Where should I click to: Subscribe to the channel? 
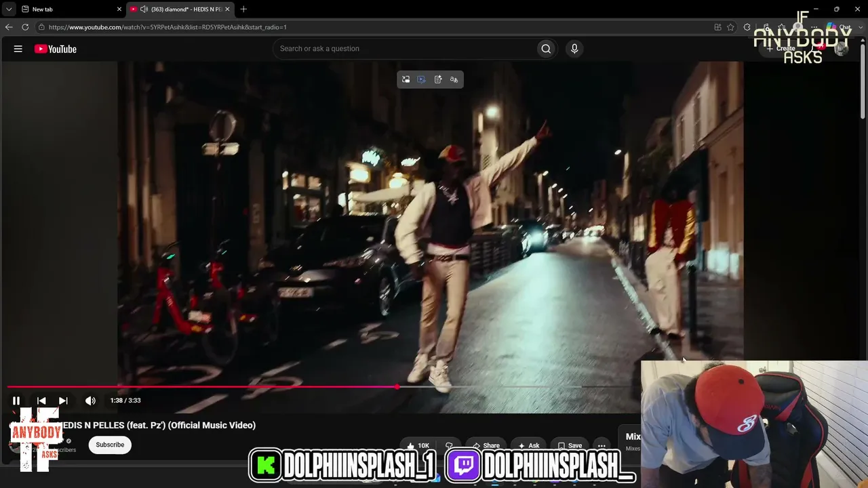110,445
